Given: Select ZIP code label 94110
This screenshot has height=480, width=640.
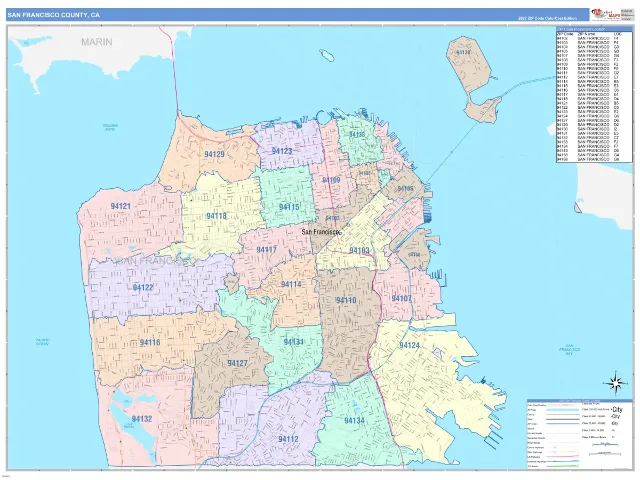Looking at the screenshot, I should [346, 300].
